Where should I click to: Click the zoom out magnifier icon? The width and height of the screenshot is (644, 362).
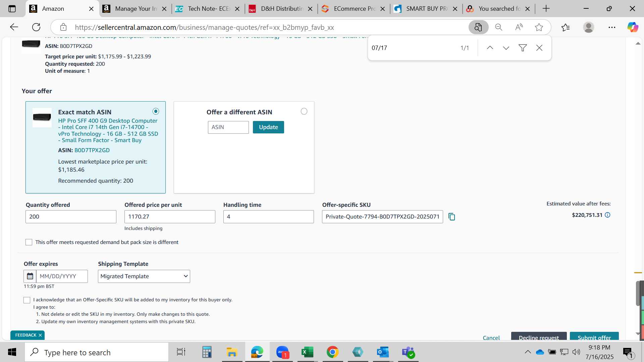(499, 27)
